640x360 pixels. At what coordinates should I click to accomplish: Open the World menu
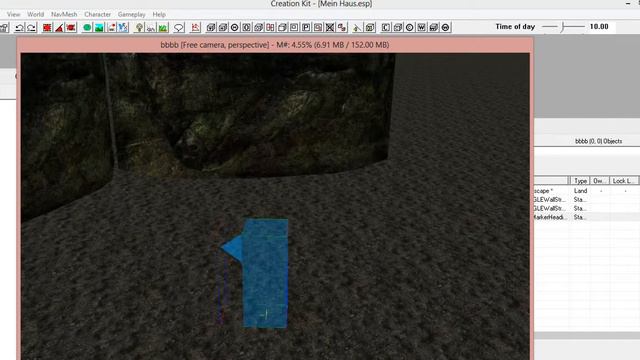point(36,14)
